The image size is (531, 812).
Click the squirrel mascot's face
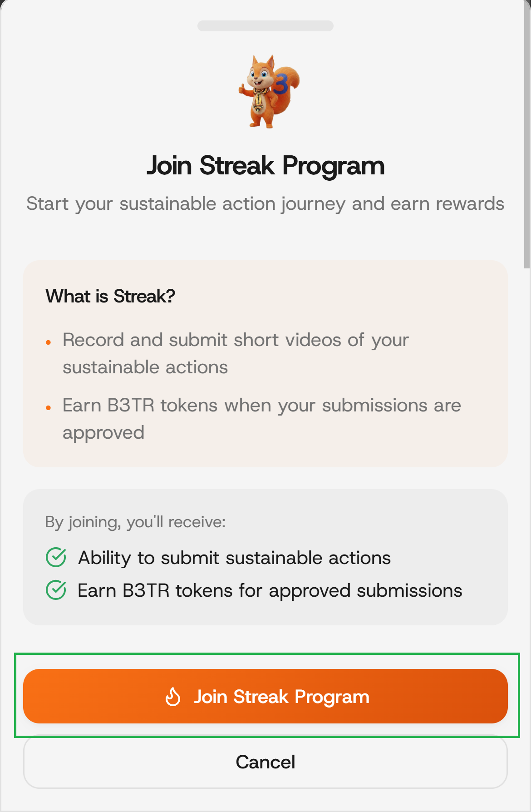click(x=259, y=76)
